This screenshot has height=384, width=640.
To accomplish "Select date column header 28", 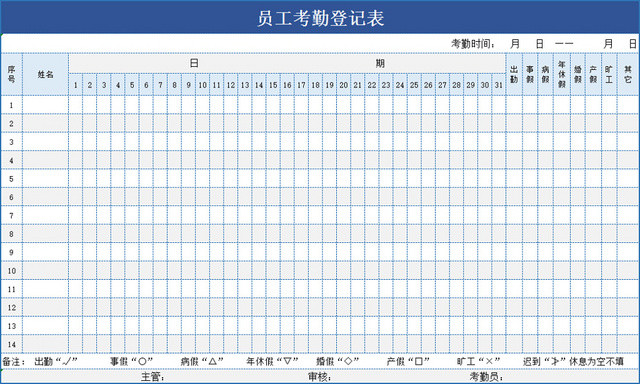I will pyautogui.click(x=456, y=85).
